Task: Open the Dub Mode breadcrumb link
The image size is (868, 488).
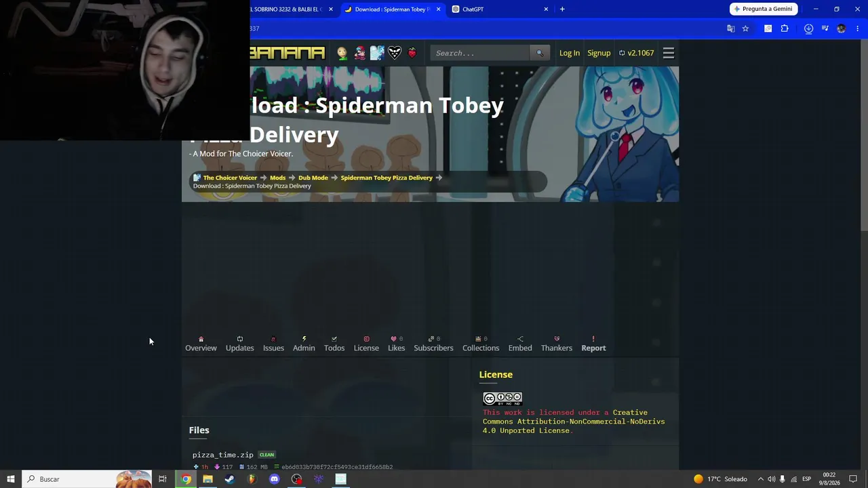Action: coord(313,178)
